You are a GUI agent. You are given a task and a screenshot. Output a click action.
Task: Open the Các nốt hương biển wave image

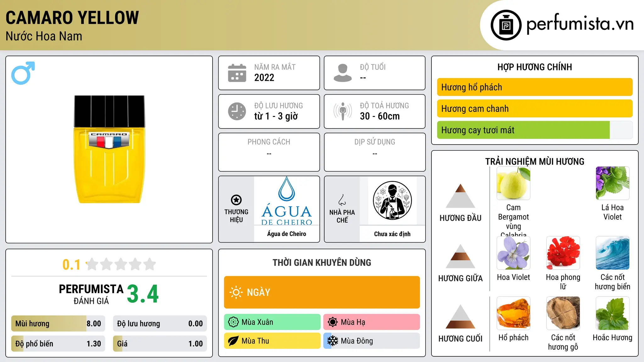pos(613,253)
